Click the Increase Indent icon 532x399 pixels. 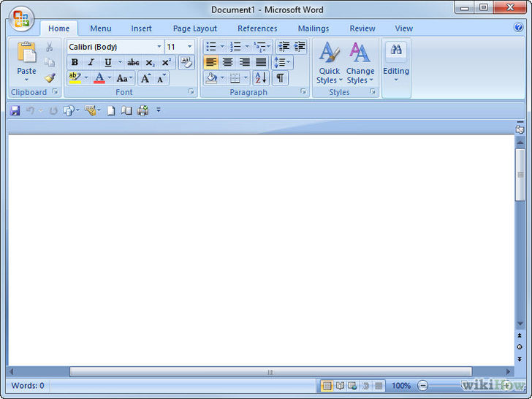coord(300,47)
